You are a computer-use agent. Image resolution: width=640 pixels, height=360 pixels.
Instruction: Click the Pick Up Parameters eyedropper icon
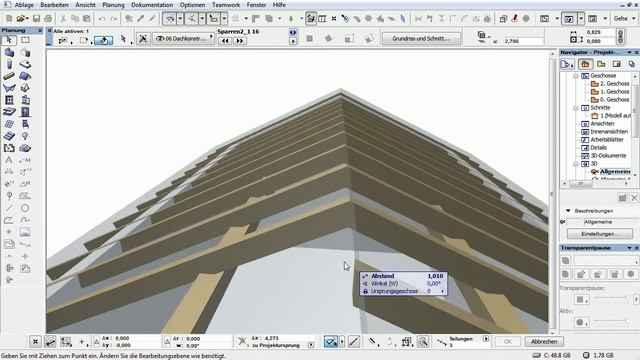click(140, 19)
